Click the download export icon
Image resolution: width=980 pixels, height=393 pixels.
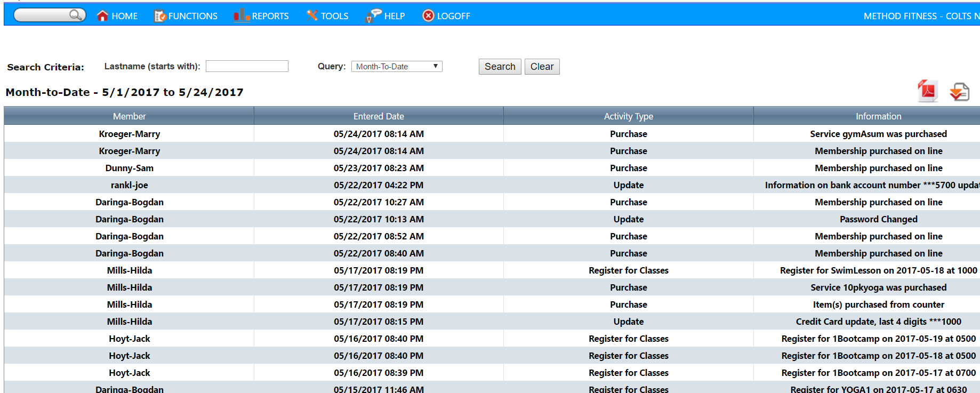coord(959,92)
